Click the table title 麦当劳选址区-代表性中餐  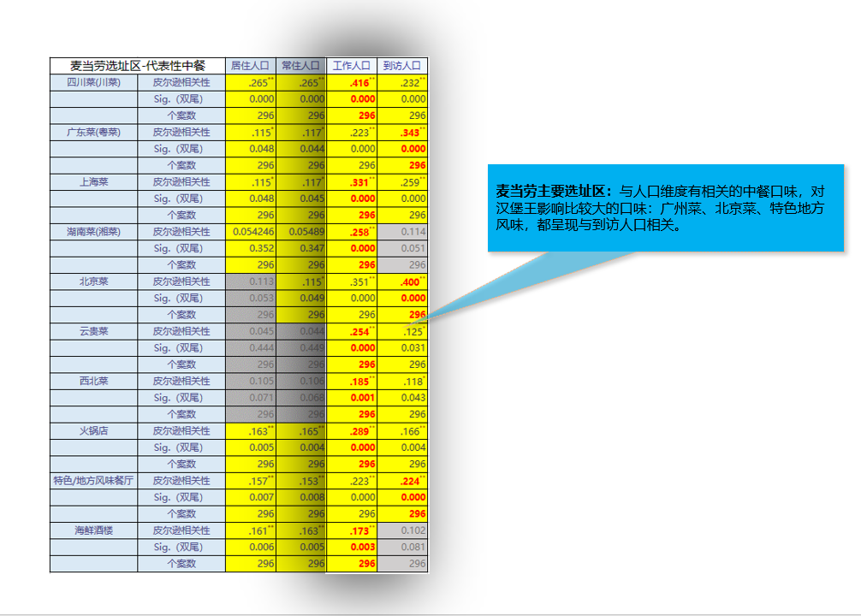tap(137, 66)
